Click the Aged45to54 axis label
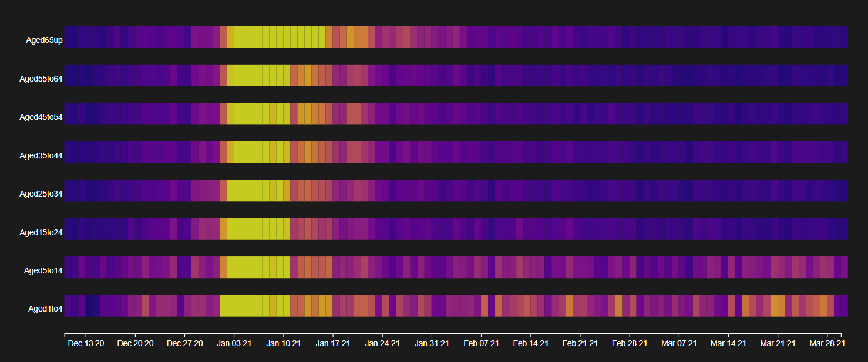Viewport: 868px width, 362px height. click(x=41, y=117)
